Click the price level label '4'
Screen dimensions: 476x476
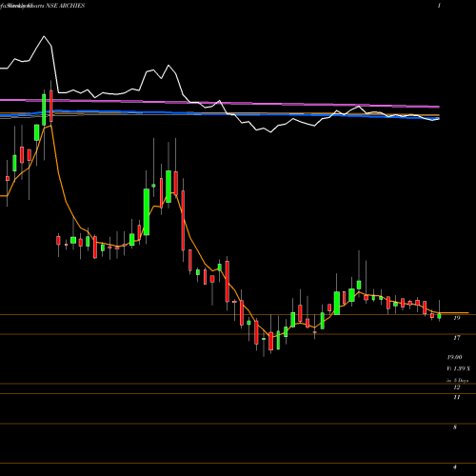pyautogui.click(x=455, y=467)
